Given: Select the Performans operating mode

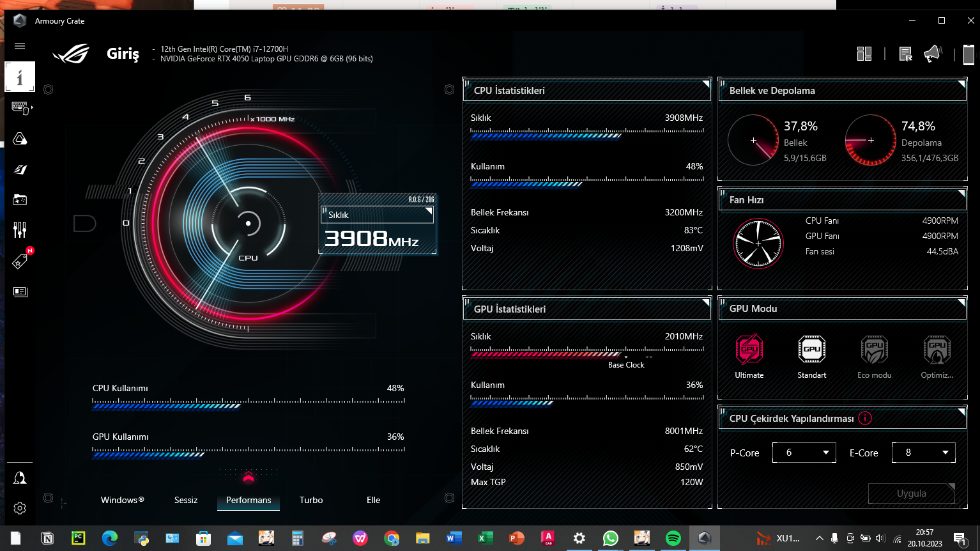Looking at the screenshot, I should pyautogui.click(x=249, y=500).
